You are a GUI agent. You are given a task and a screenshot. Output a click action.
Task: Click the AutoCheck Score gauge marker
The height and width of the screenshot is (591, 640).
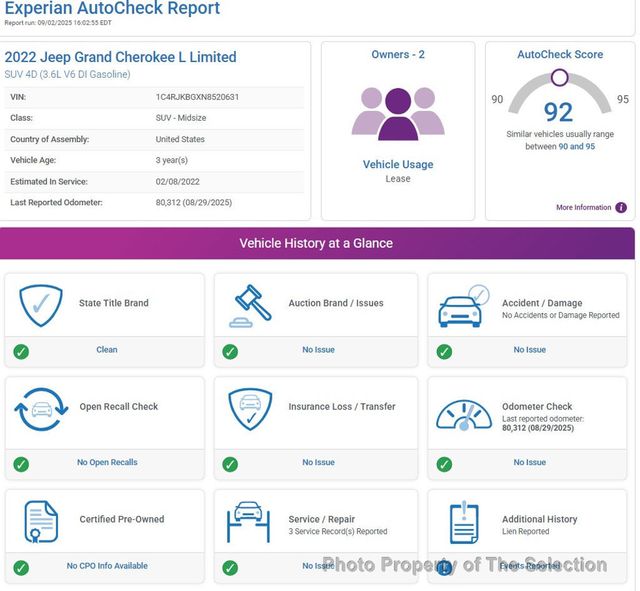(x=559, y=77)
